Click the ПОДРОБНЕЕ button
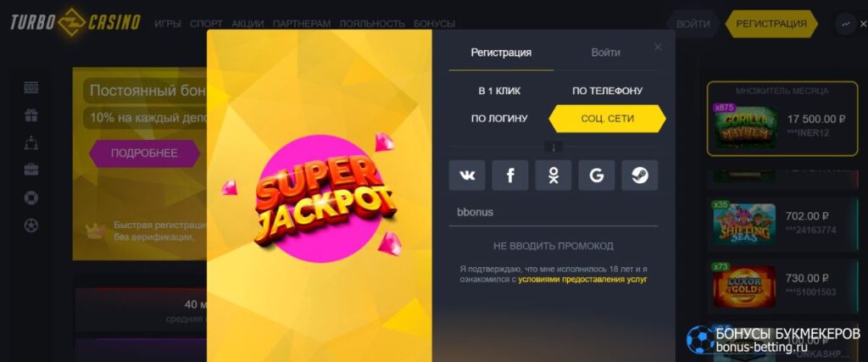The height and width of the screenshot is (362, 868). (x=144, y=153)
